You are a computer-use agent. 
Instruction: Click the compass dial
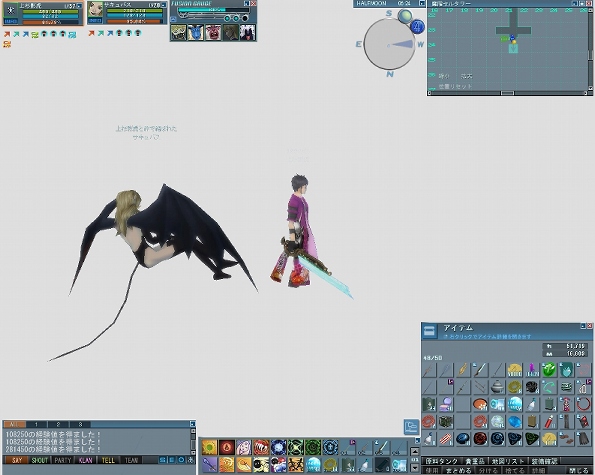[x=389, y=44]
